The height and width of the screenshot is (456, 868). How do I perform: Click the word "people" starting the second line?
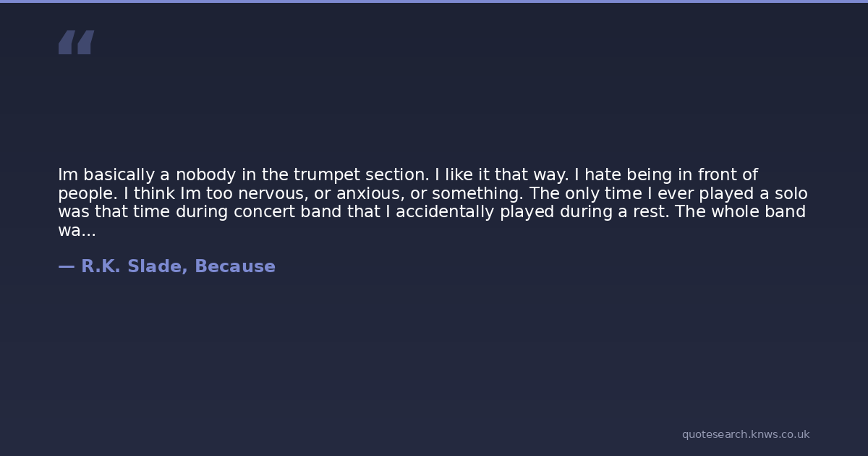(x=85, y=194)
